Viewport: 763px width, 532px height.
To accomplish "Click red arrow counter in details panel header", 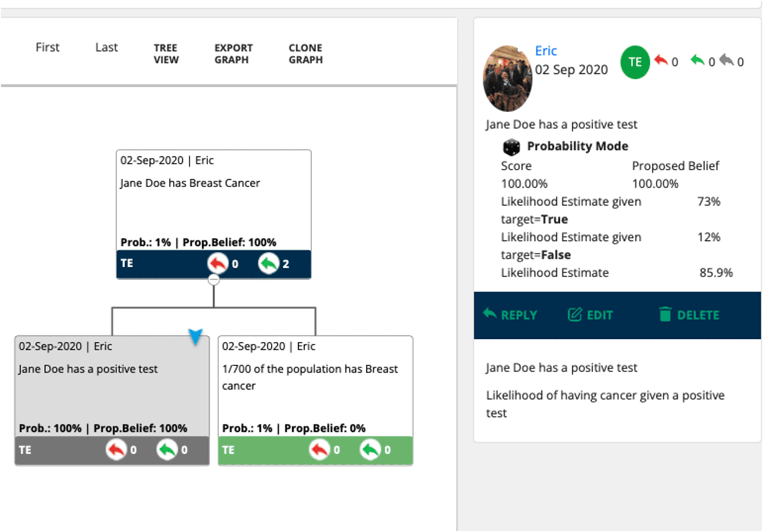I will (x=666, y=61).
